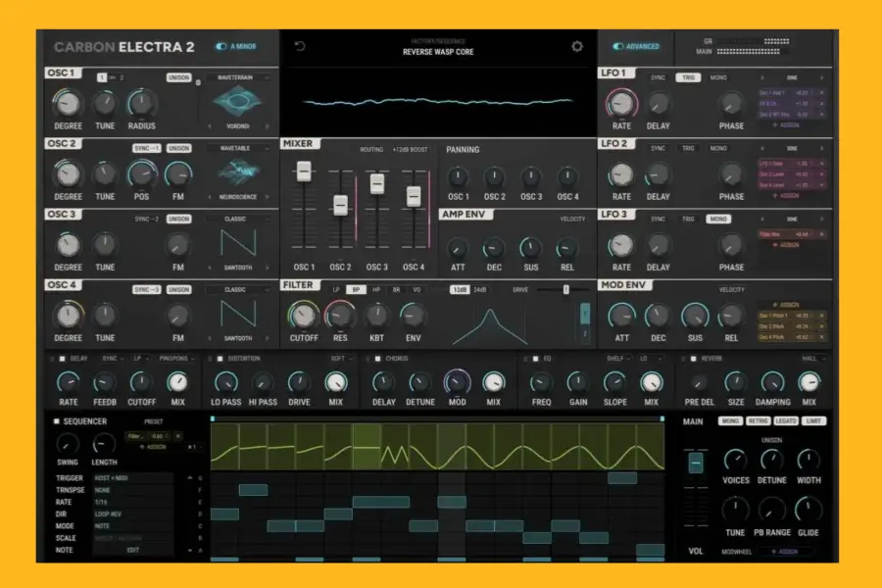Viewport: 882px width, 588px height.
Task: Select previous OSC 2 wavetable before Neuroscience
Action: [x=210, y=197]
